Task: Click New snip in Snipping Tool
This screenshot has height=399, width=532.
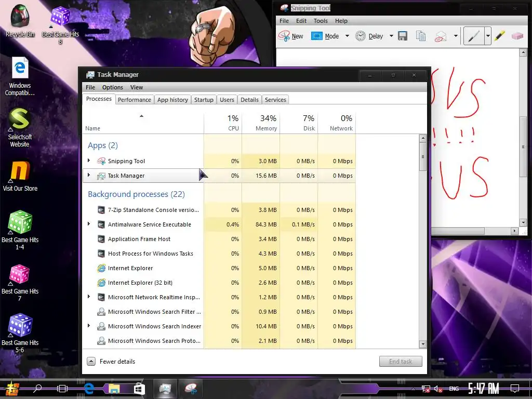Action: coord(291,36)
